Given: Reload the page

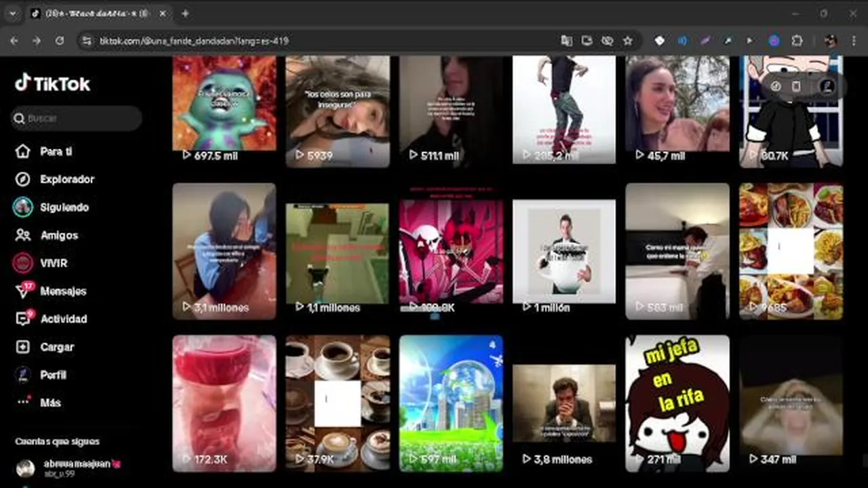Looking at the screenshot, I should [x=60, y=41].
